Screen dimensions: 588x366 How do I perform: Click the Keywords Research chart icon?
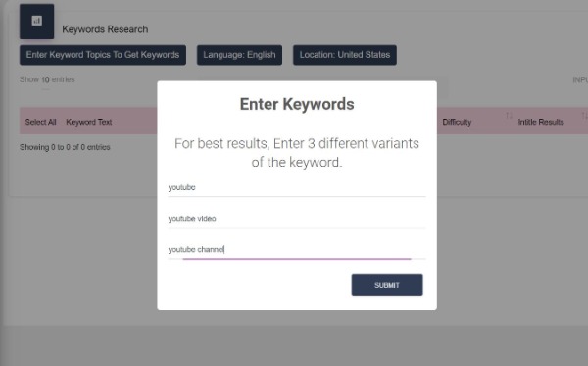[37, 21]
